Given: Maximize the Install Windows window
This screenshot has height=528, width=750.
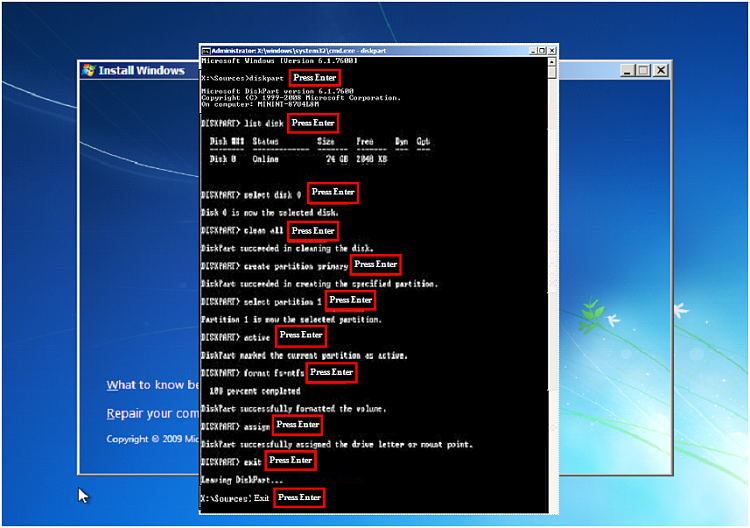Looking at the screenshot, I should [644, 70].
